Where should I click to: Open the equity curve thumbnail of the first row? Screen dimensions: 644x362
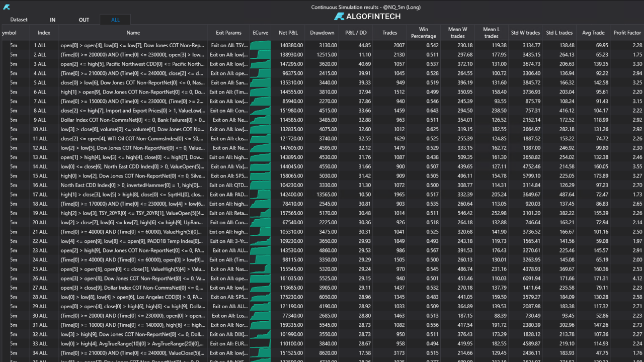(x=260, y=45)
